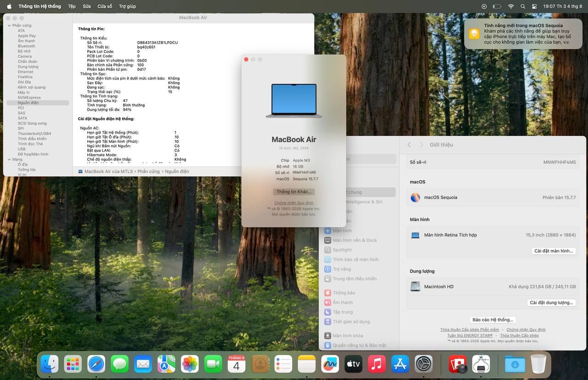Select USB in the hardware list
588x380 pixels.
pyautogui.click(x=22, y=149)
